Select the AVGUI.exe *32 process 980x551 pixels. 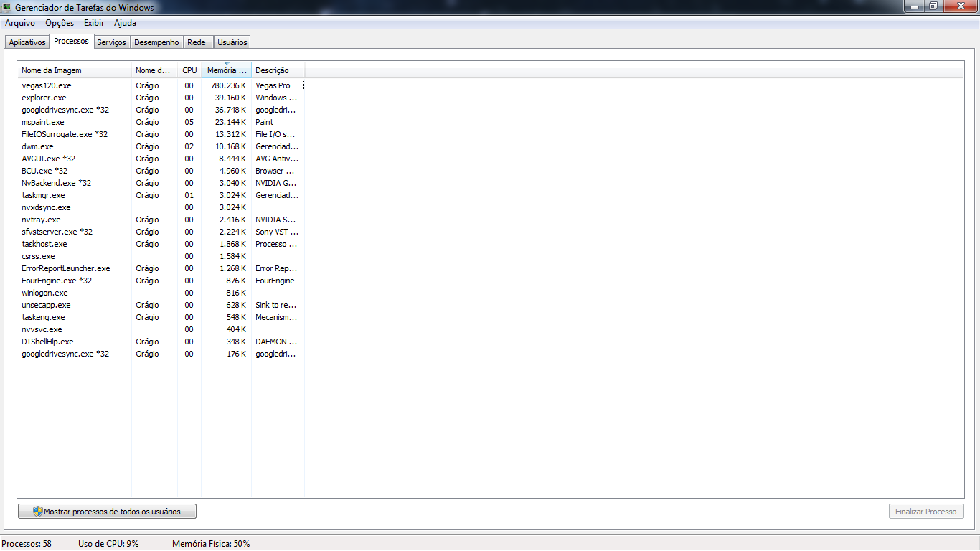pos(161,159)
